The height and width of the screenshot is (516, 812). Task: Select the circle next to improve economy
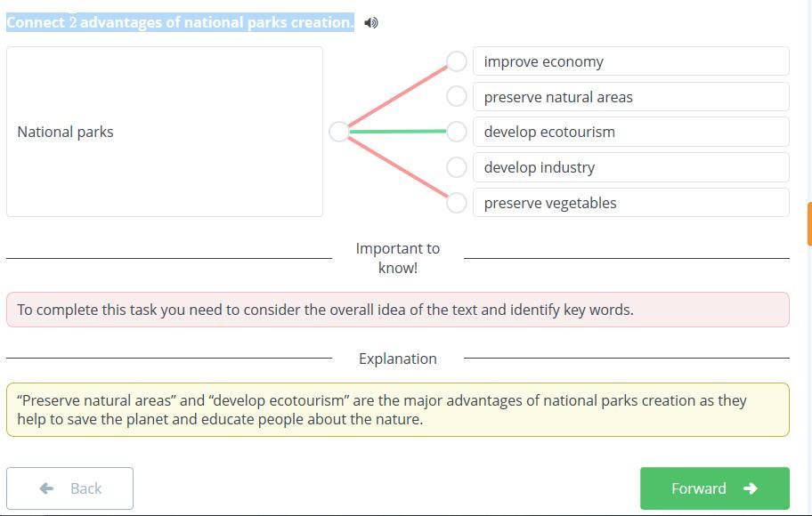456,61
